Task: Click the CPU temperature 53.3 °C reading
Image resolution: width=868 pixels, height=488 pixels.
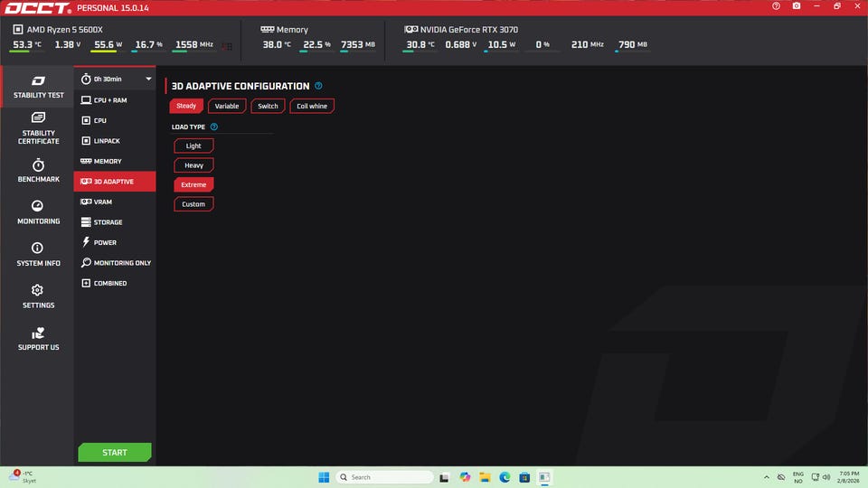Action: point(27,44)
